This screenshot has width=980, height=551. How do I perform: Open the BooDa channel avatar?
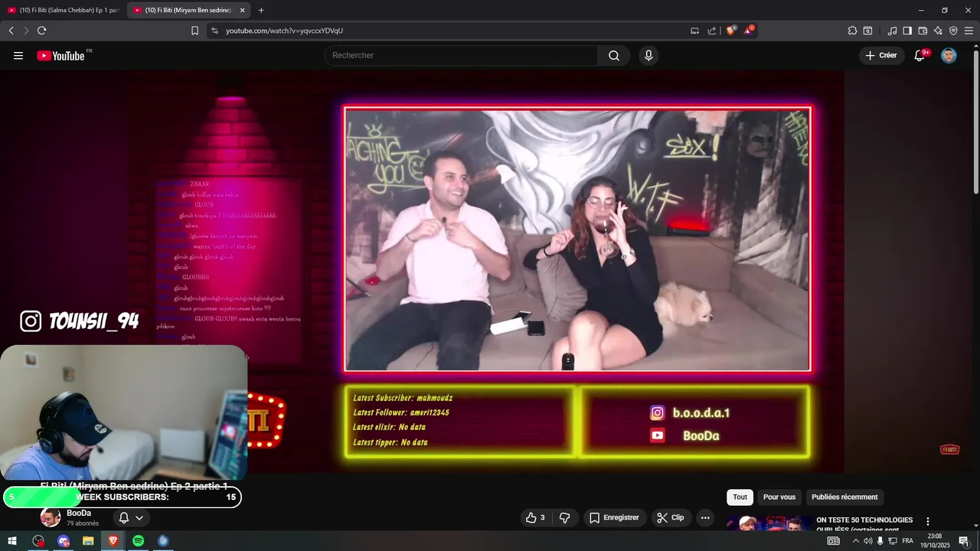pyautogui.click(x=51, y=518)
